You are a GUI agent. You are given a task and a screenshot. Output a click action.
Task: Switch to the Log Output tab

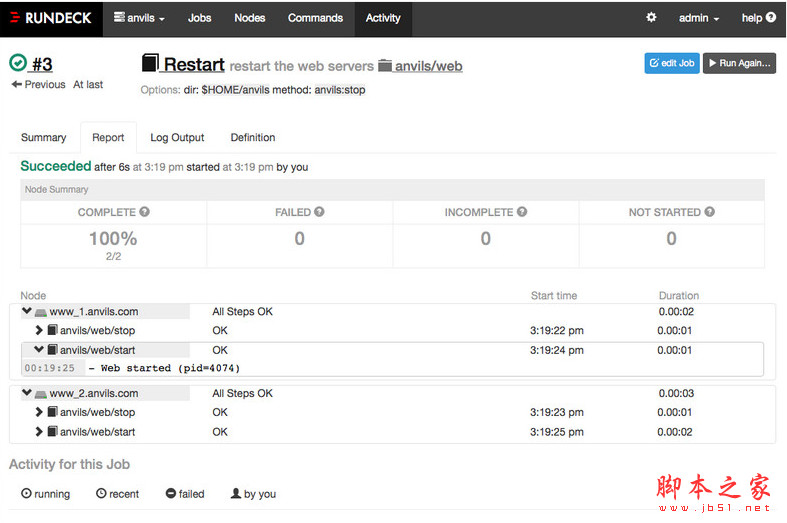pos(177,138)
